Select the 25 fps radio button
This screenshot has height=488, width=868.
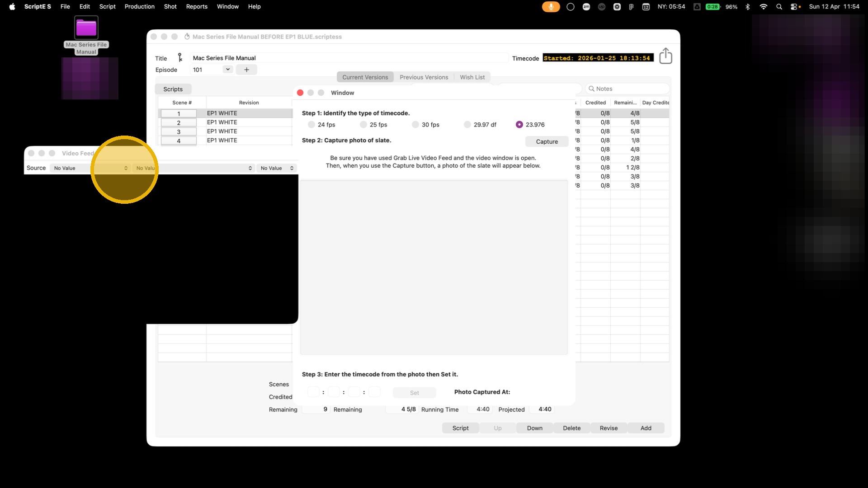click(x=363, y=125)
